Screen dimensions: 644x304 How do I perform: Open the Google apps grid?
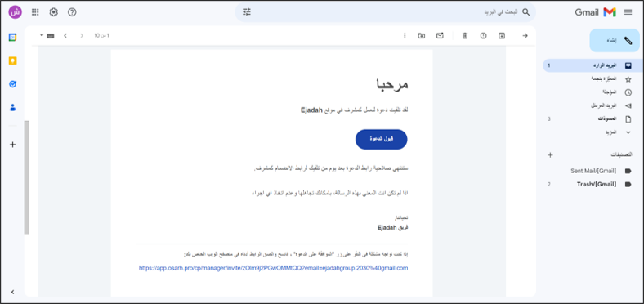coord(35,12)
